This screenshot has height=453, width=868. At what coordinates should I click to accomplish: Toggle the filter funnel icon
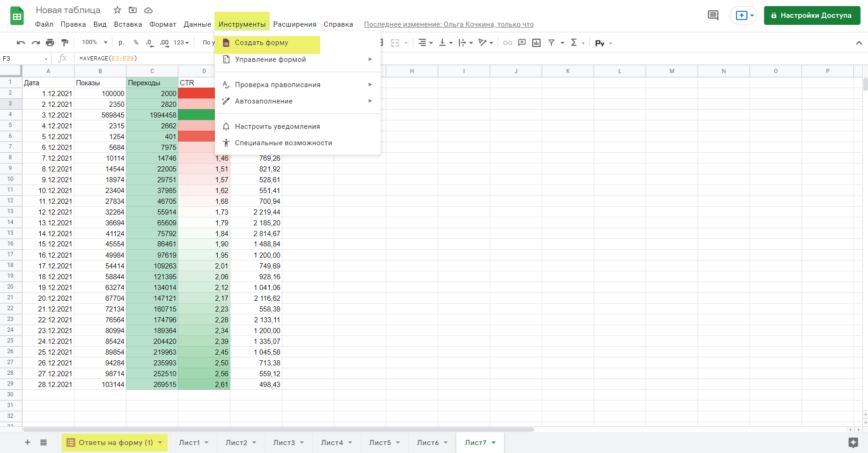(552, 43)
